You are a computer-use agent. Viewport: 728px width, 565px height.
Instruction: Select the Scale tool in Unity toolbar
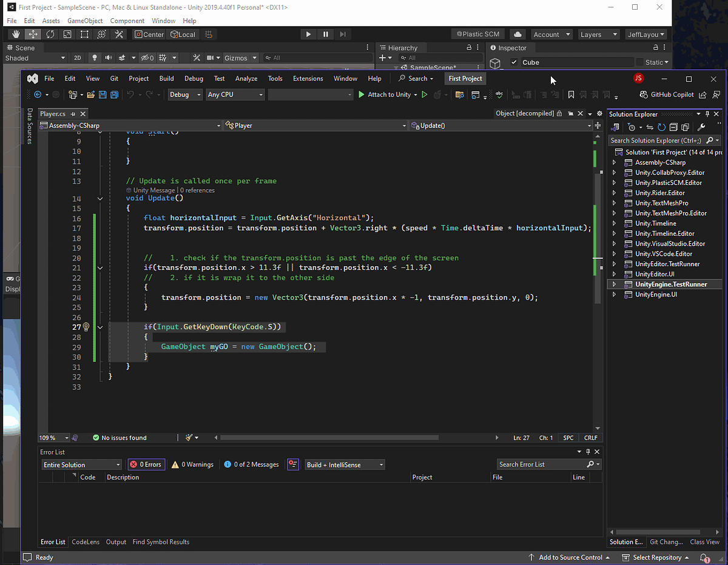(67, 35)
